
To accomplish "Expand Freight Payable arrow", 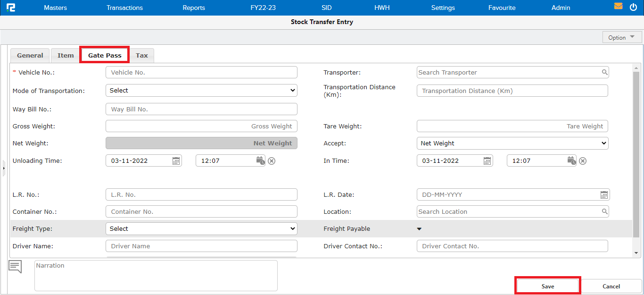I will pos(419,229).
